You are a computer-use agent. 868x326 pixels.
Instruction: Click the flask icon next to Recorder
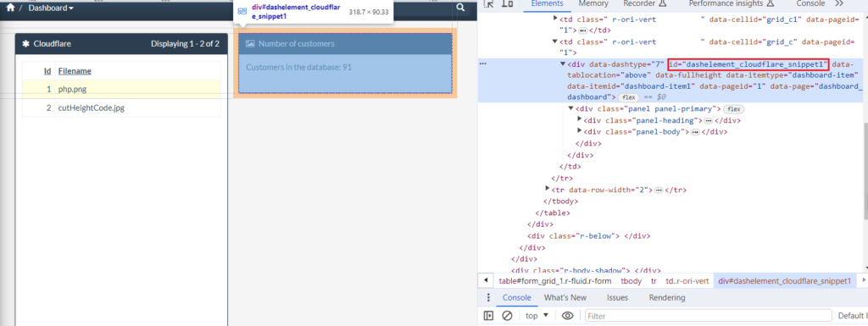pos(663,4)
